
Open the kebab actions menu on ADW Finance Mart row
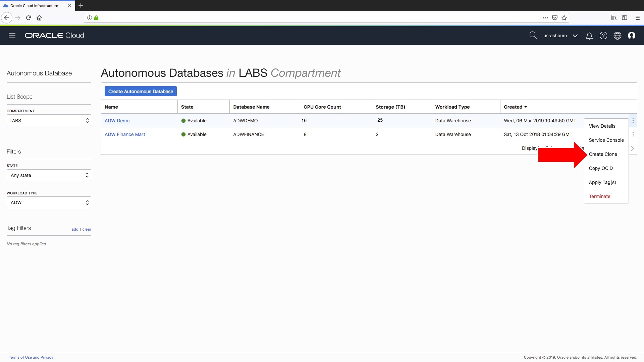point(633,134)
